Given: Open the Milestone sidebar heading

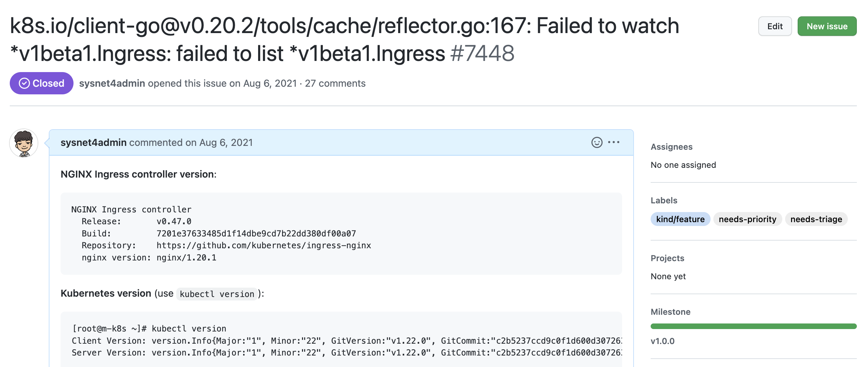Looking at the screenshot, I should pos(671,312).
